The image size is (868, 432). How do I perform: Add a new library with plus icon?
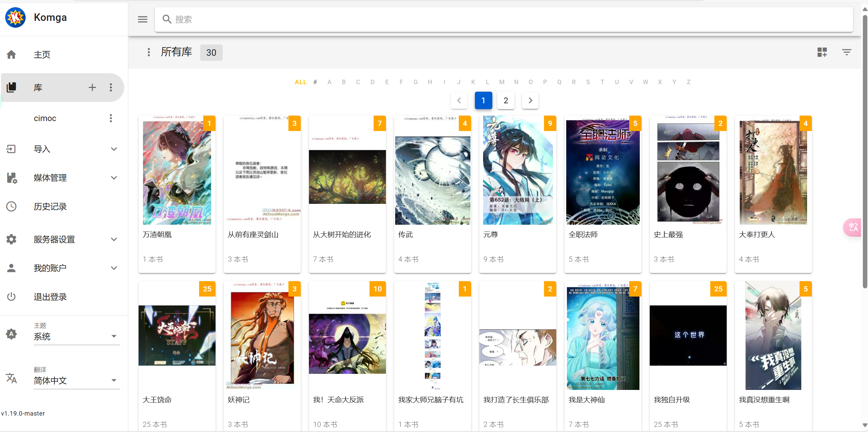point(92,87)
